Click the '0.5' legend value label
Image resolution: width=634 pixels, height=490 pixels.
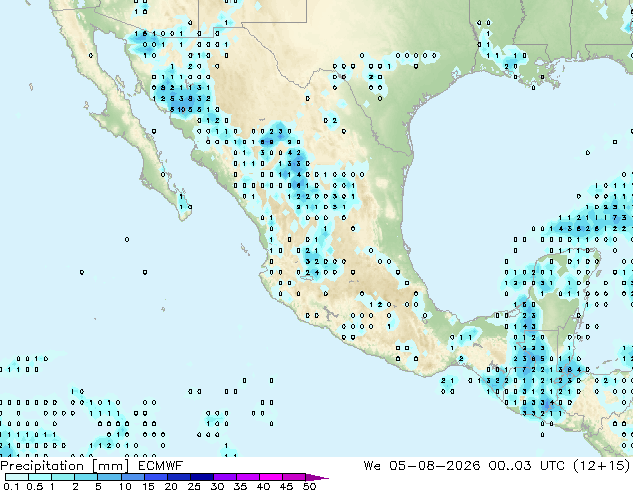pos(35,486)
